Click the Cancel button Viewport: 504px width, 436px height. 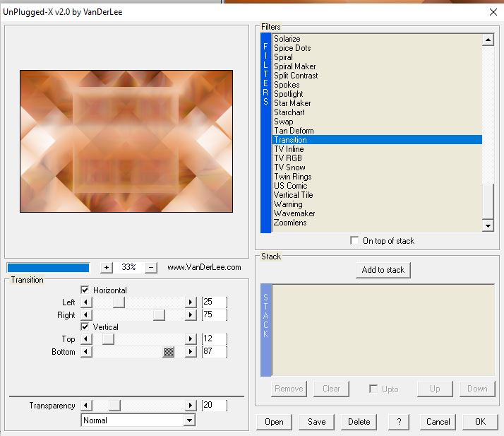click(438, 422)
